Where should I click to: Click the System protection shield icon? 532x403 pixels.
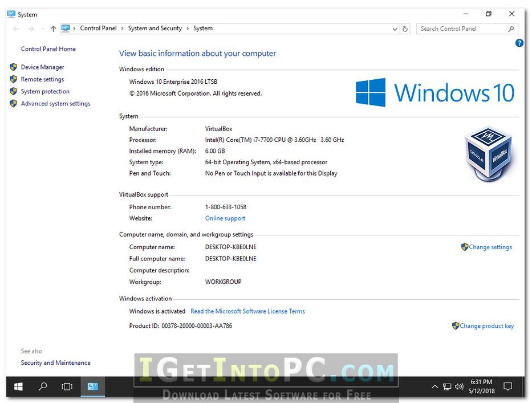(x=14, y=91)
